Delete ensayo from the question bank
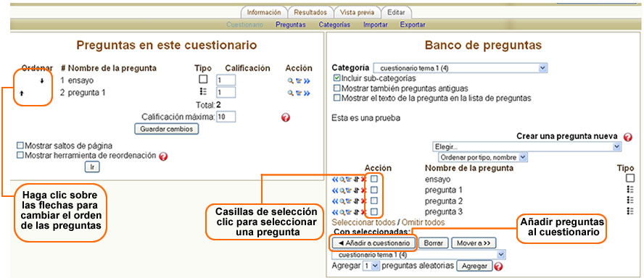The height and width of the screenshot is (278, 644). (x=363, y=180)
